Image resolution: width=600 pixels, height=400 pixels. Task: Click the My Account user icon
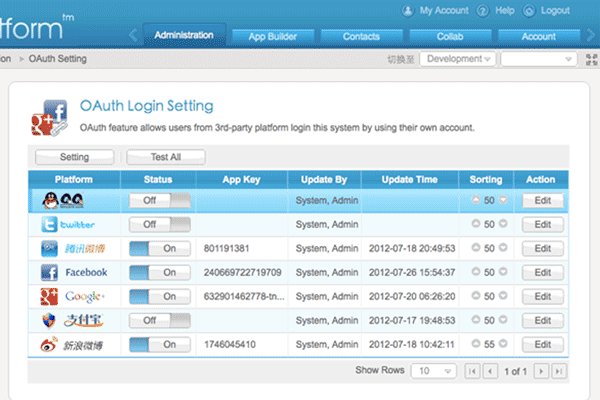click(408, 11)
